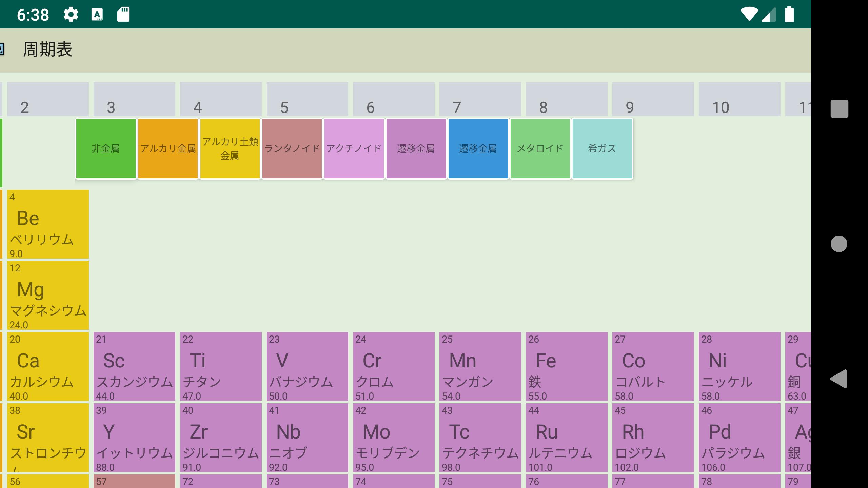Tap the group 8 column header

(567, 99)
